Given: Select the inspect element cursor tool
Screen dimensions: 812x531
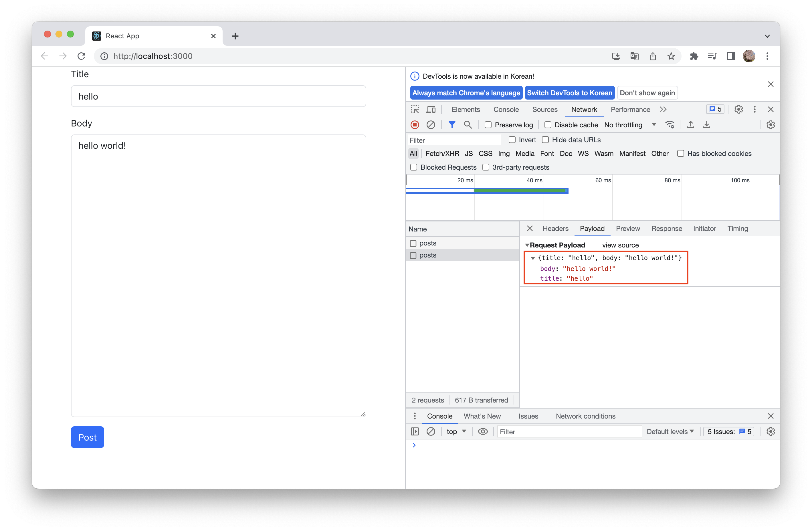Looking at the screenshot, I should click(415, 109).
